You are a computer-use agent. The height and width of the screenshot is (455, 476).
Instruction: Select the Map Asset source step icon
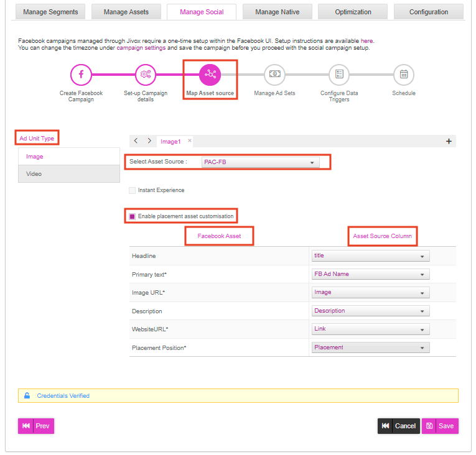pos(210,75)
